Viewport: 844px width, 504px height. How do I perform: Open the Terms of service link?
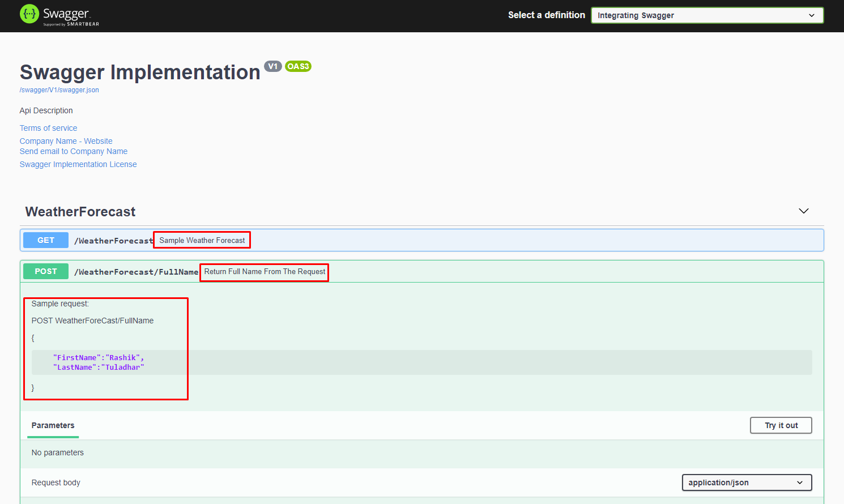pos(48,128)
